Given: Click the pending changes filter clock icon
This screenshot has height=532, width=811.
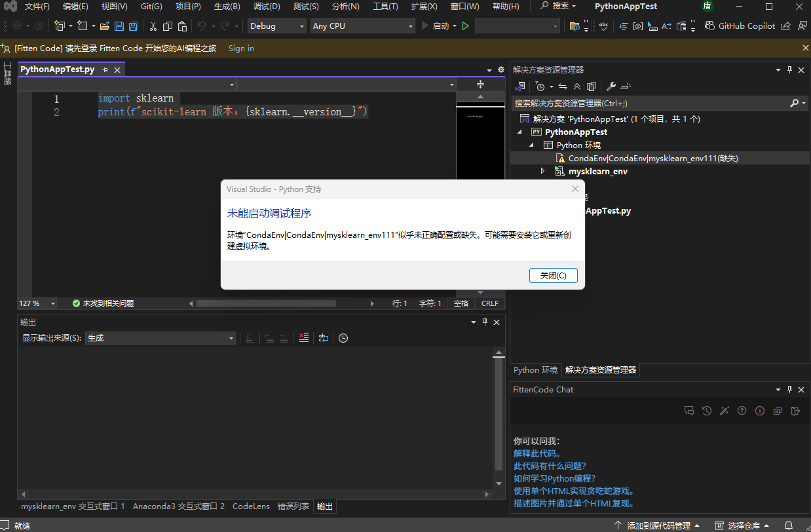Looking at the screenshot, I should (x=540, y=86).
